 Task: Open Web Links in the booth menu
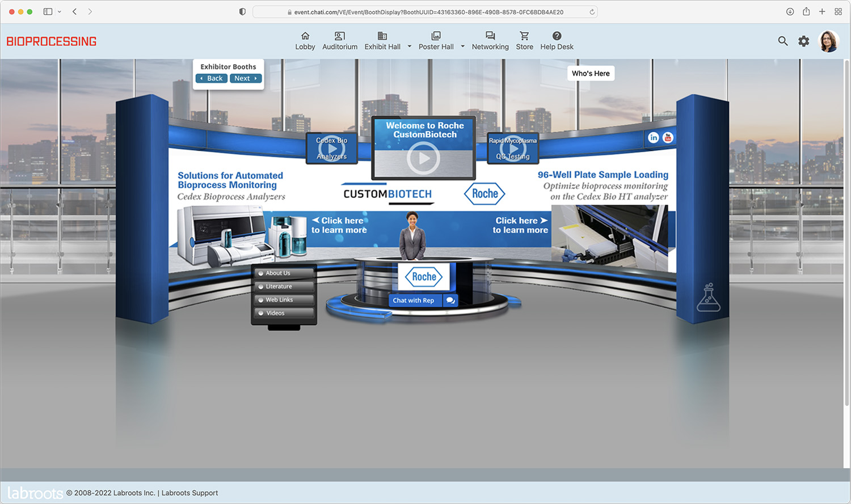coord(282,299)
